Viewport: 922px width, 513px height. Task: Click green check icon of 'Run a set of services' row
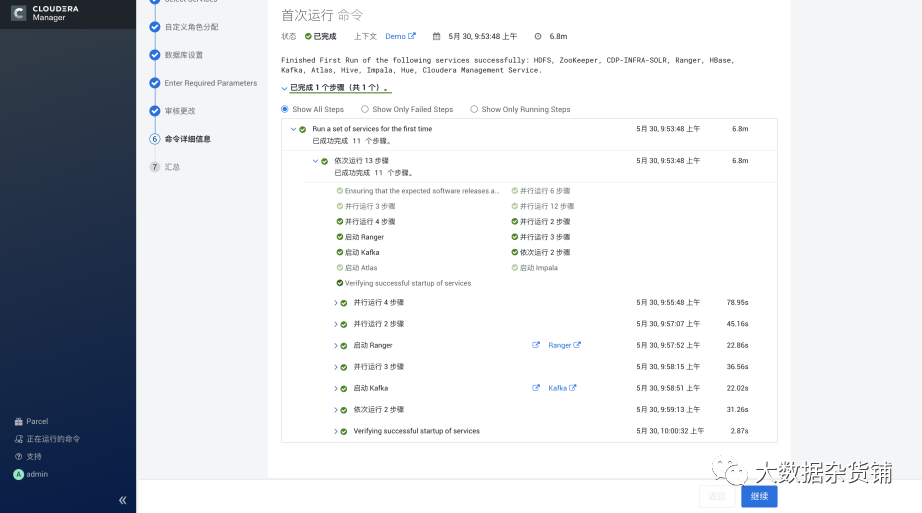[x=303, y=129]
